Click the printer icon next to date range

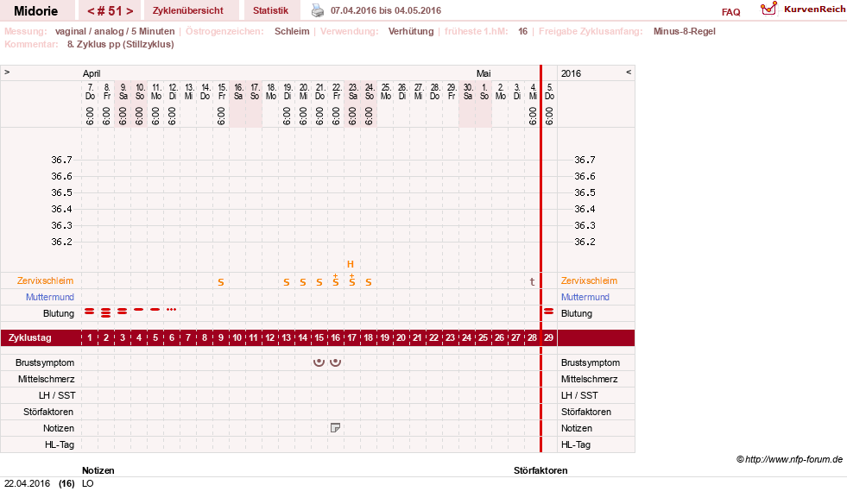click(x=318, y=10)
